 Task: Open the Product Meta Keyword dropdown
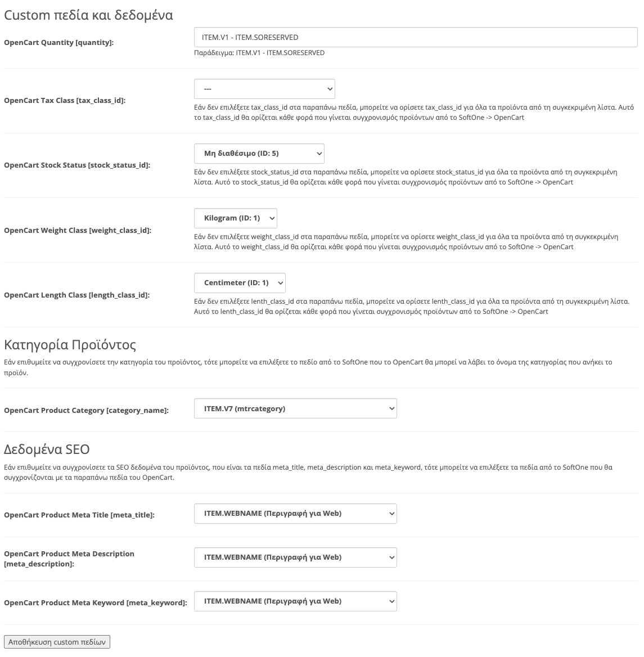pyautogui.click(x=295, y=601)
